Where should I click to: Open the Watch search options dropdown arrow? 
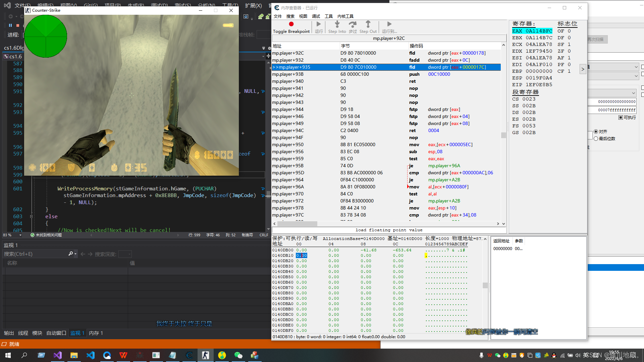pyautogui.click(x=75, y=254)
